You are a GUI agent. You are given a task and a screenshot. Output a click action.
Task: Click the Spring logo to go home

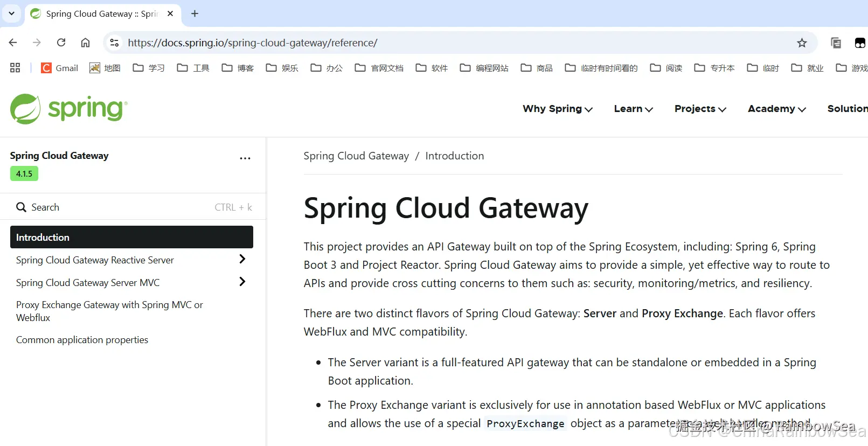(69, 109)
